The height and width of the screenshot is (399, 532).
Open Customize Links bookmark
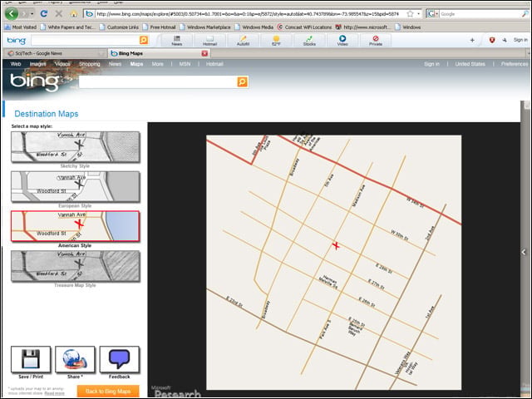[119, 27]
